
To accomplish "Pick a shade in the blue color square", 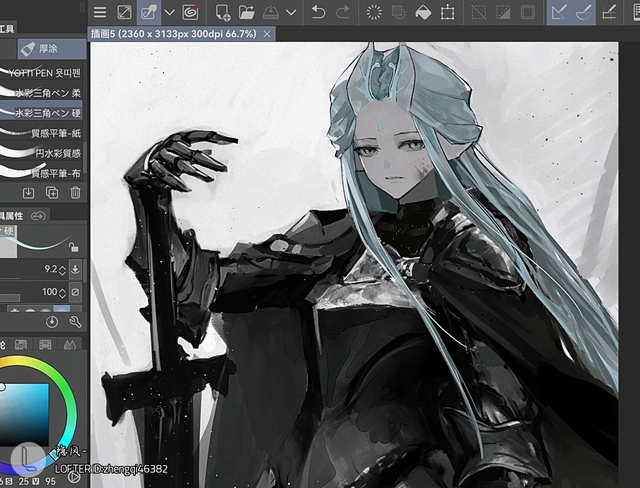I will [24, 414].
